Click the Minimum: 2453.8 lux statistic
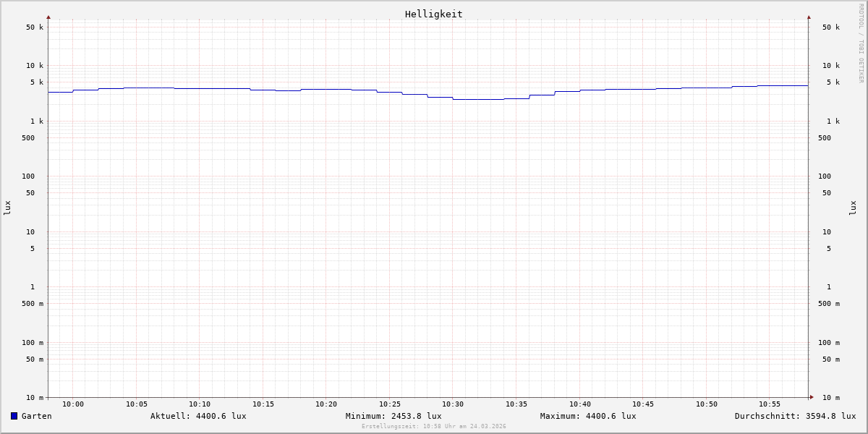The image size is (868, 434). pyautogui.click(x=393, y=416)
